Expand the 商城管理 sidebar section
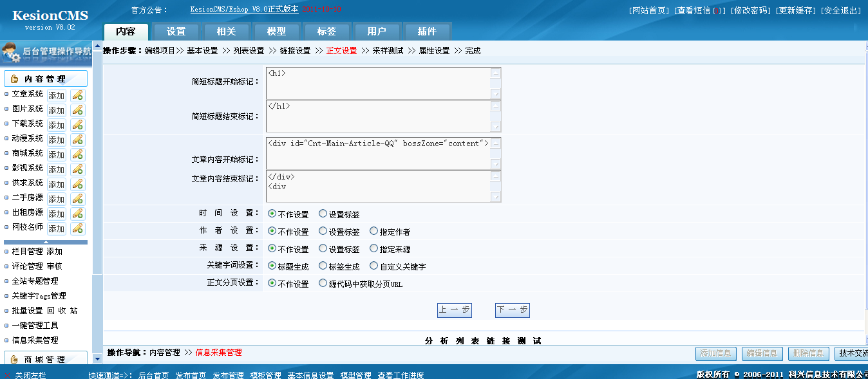The width and height of the screenshot is (868, 379). coord(46,359)
